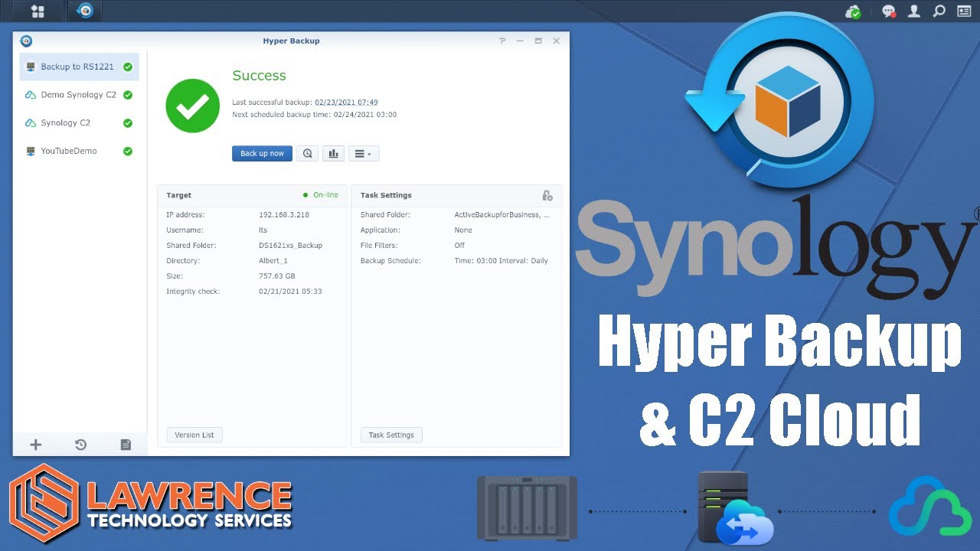Click the task encryption lock icon

(x=547, y=196)
